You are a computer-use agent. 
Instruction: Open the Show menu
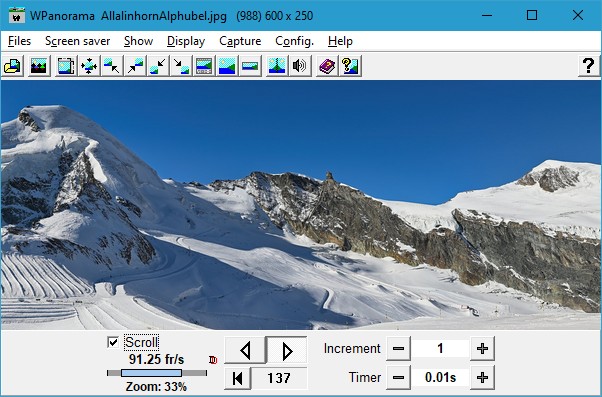click(x=138, y=41)
